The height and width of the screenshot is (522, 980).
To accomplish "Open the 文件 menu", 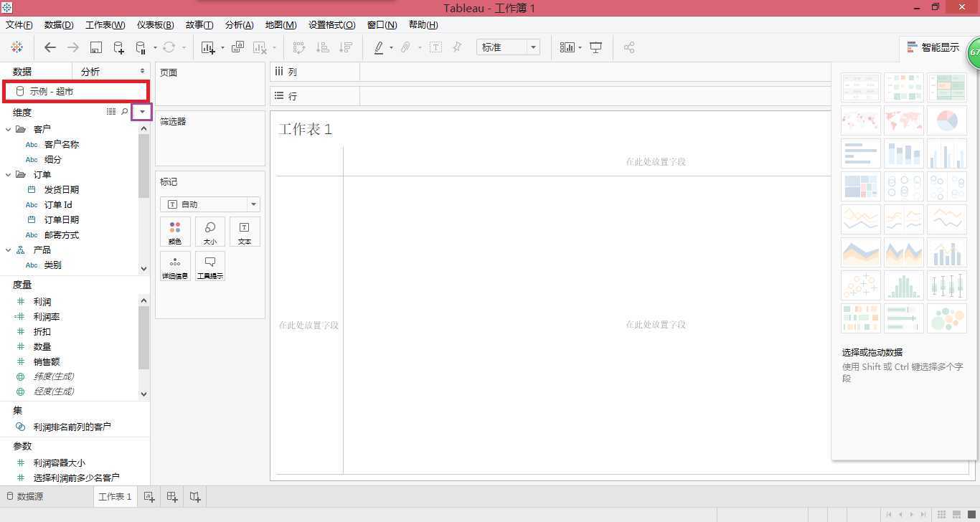I will (19, 25).
